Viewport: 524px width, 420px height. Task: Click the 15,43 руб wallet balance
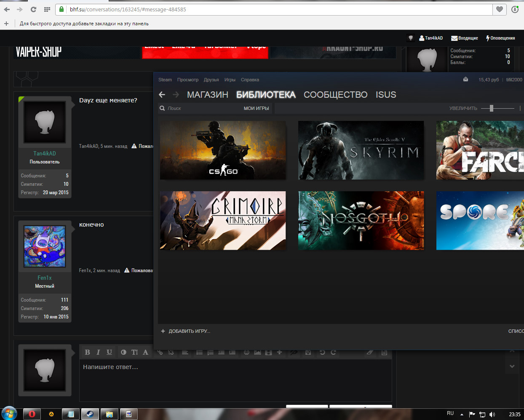pyautogui.click(x=488, y=80)
